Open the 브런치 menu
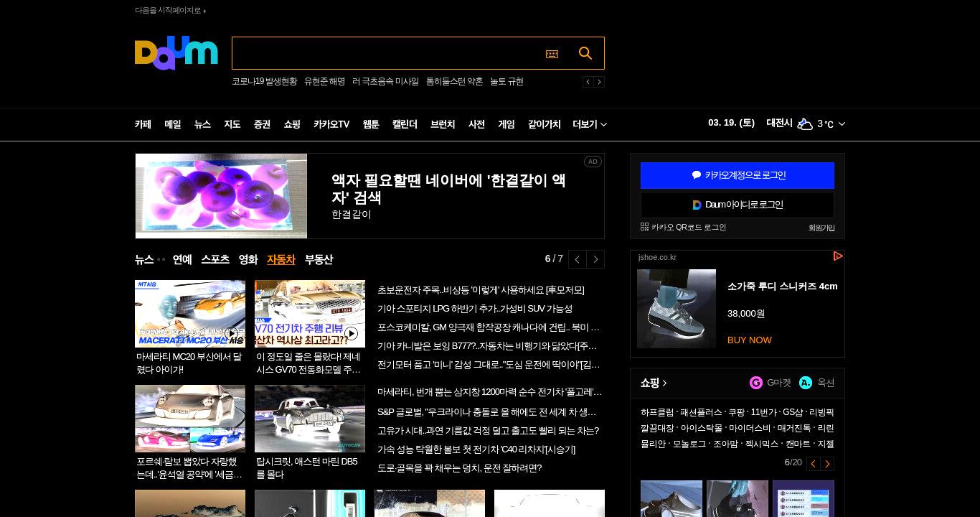 tap(443, 124)
